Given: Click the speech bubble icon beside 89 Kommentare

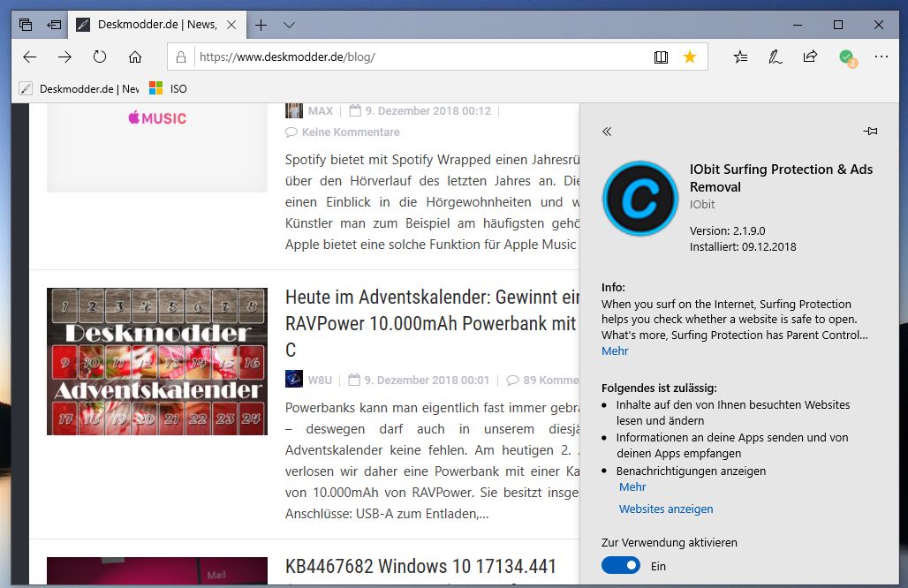Looking at the screenshot, I should (x=512, y=381).
